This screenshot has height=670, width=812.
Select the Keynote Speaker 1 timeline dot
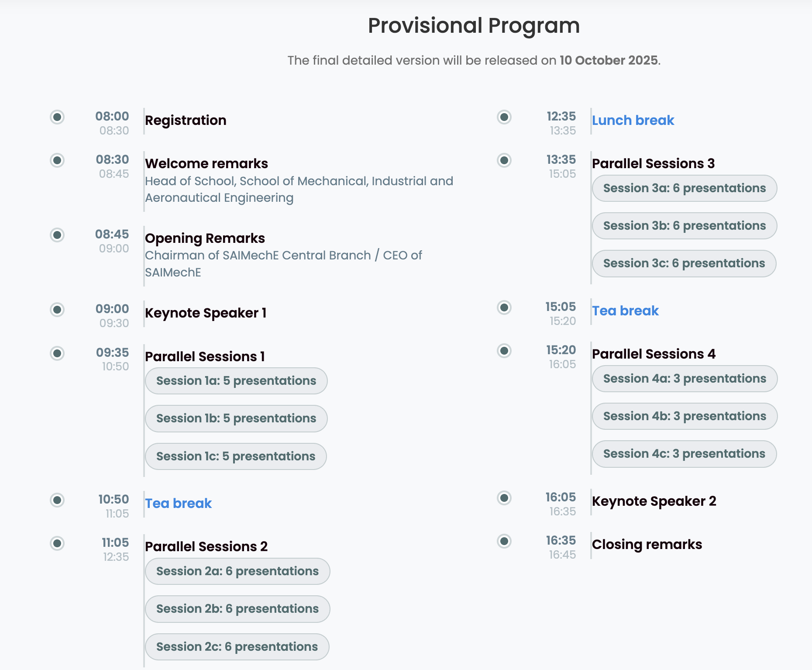[x=57, y=310]
